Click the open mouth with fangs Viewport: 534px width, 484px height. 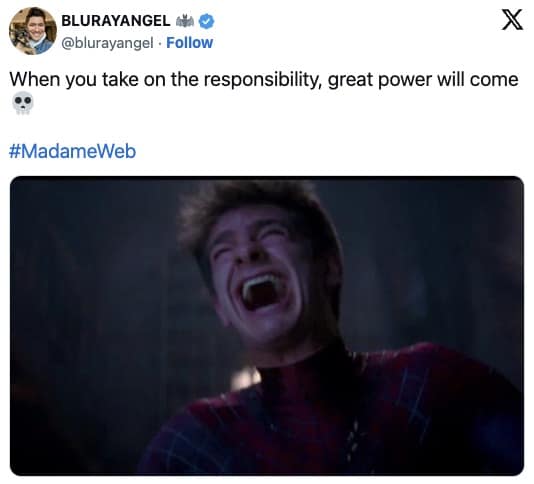click(262, 293)
